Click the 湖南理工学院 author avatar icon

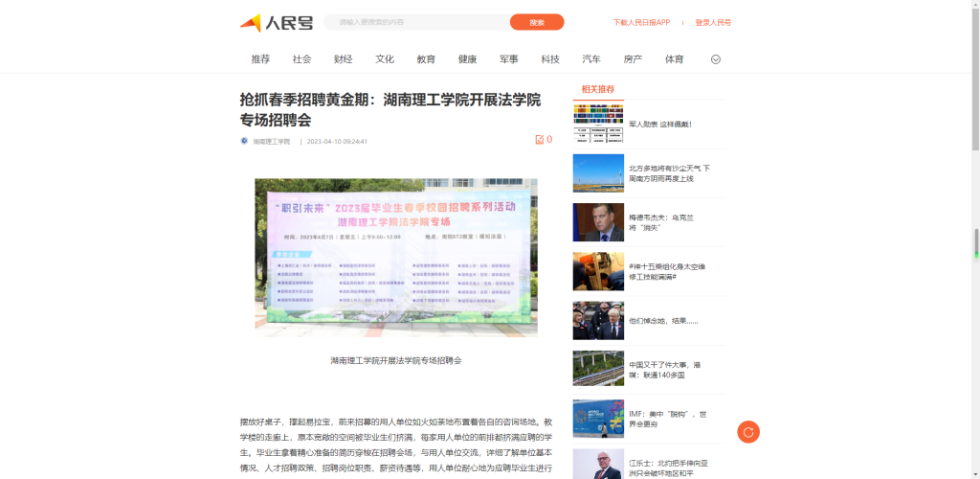tap(244, 141)
